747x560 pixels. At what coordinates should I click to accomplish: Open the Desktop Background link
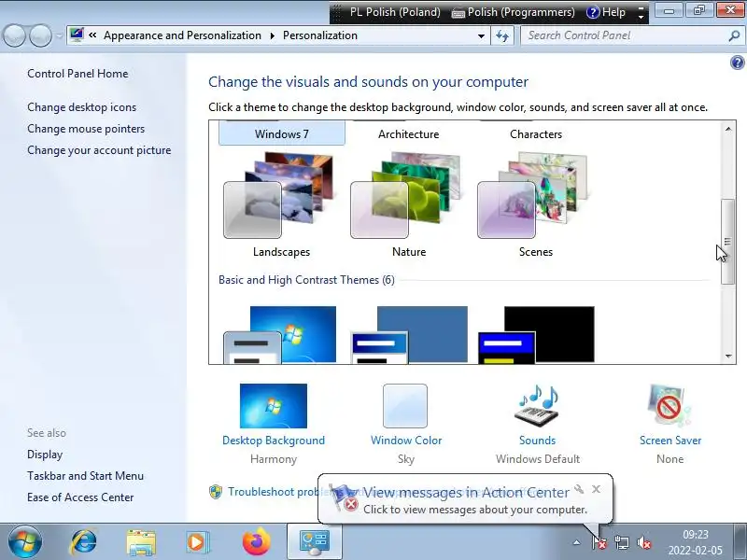274,441
